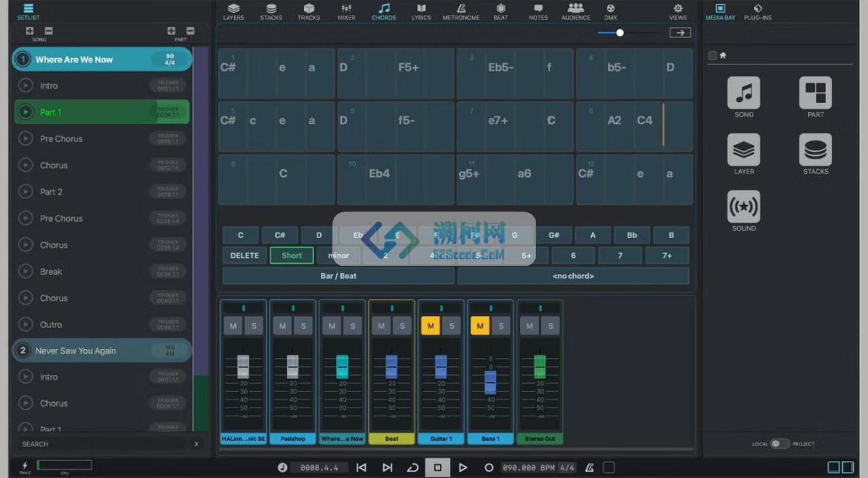This screenshot has width=868, height=478.
Task: Add a new song with plus icon
Action: [x=30, y=31]
